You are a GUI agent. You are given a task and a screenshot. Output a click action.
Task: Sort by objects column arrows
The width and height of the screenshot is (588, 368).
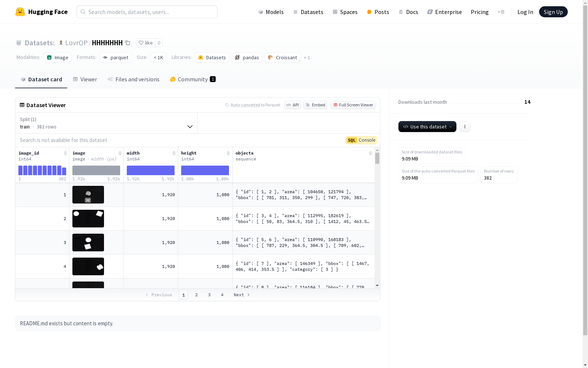pos(370,153)
